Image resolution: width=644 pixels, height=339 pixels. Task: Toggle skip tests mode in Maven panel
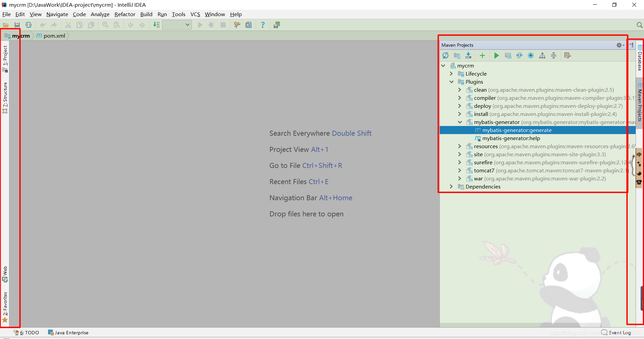pyautogui.click(x=531, y=55)
